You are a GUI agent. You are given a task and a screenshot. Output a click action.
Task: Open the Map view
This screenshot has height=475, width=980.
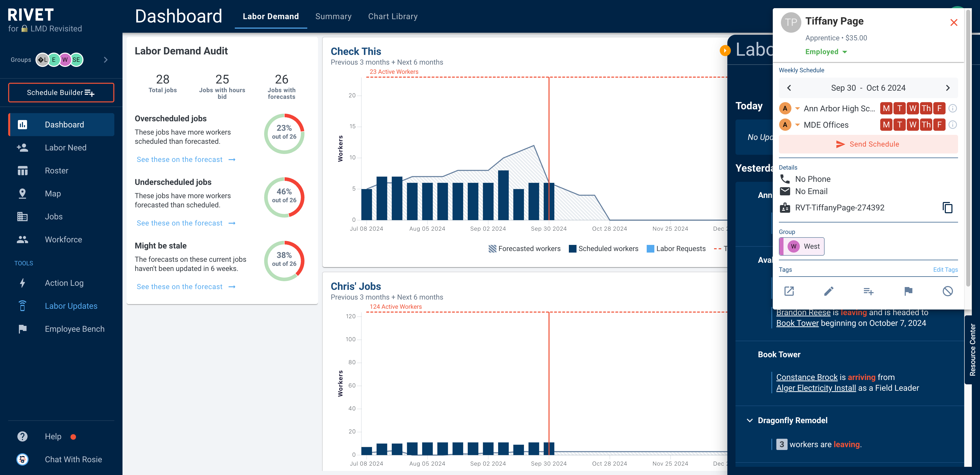point(61,193)
